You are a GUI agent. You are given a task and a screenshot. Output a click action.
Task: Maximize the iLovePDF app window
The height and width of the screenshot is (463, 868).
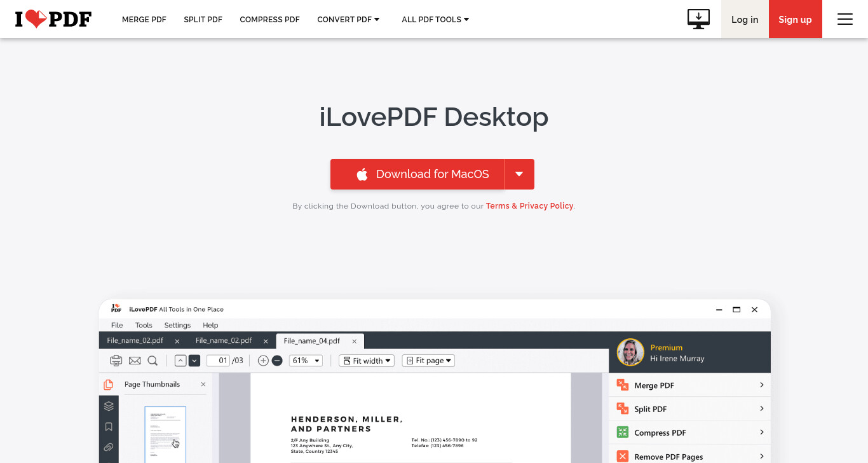(x=736, y=310)
